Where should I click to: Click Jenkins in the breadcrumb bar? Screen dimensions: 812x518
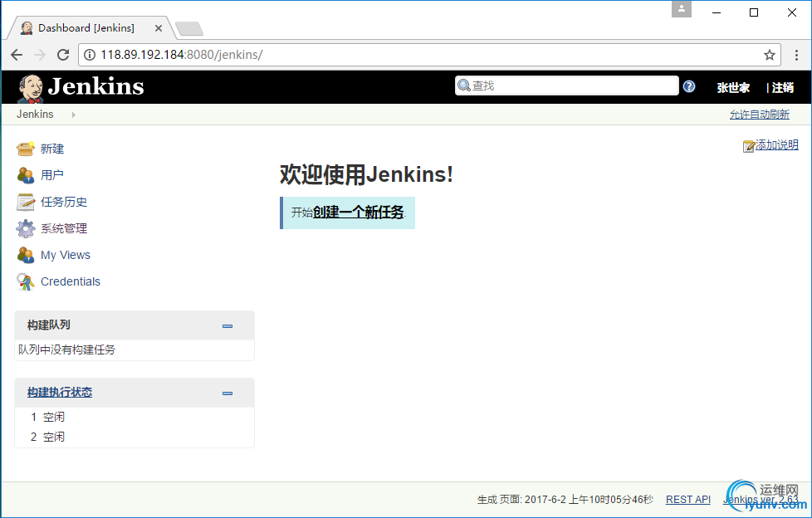pyautogui.click(x=34, y=114)
